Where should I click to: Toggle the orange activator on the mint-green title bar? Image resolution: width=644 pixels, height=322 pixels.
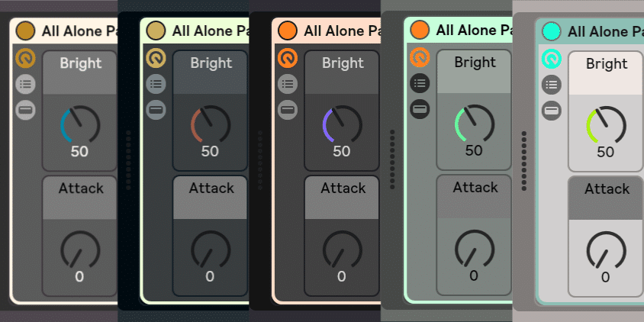pos(420,30)
